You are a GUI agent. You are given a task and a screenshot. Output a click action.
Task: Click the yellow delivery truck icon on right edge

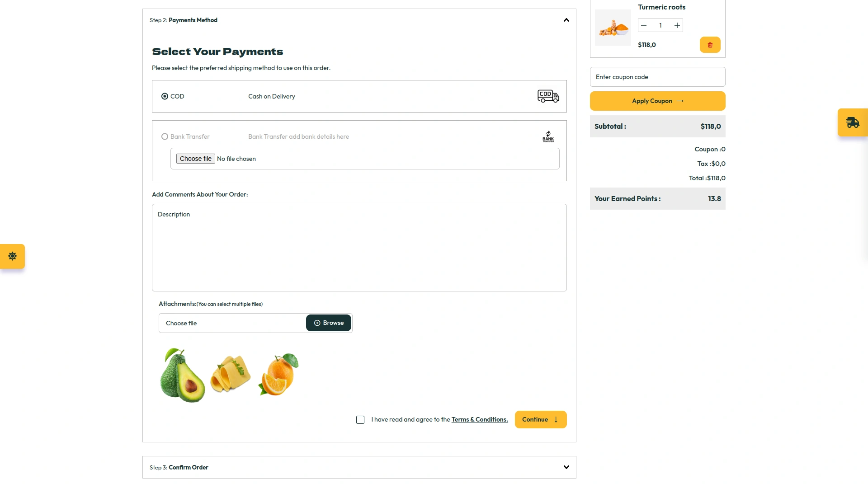click(853, 122)
